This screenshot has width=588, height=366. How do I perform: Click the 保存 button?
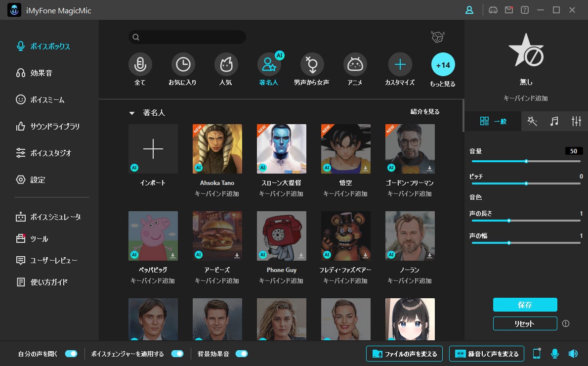[525, 305]
